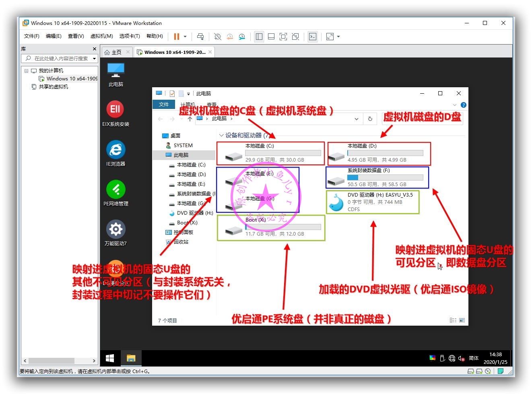Image resolution: width=532 pixels, height=394 pixels.
Task: Select the DVD 驱动器 (H:) EASYU_V3.5 tile
Action: click(x=372, y=202)
